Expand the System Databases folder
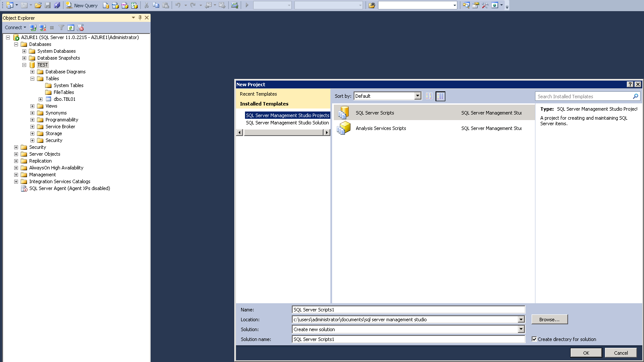This screenshot has height=362, width=644. 24,51
